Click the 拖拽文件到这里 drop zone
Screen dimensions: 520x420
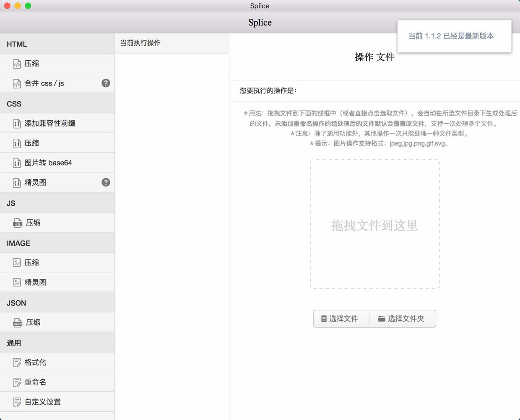click(x=375, y=224)
